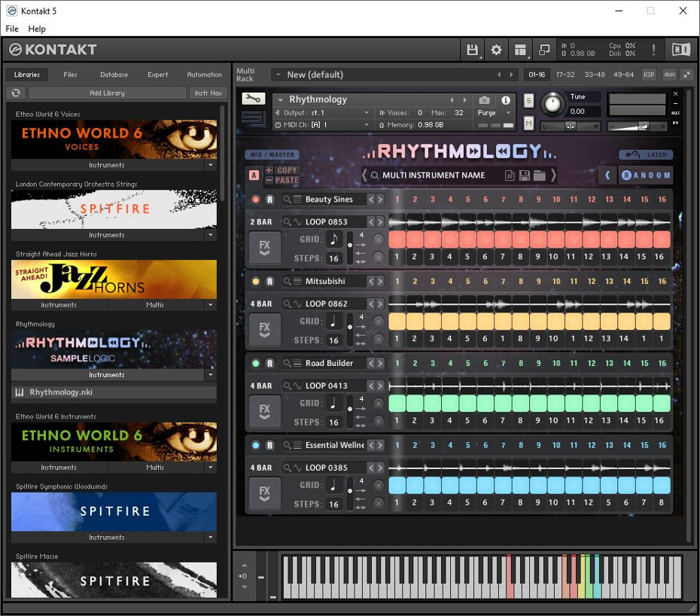Click Multi Instrument Name search field
This screenshot has width=700, height=616.
(x=433, y=175)
